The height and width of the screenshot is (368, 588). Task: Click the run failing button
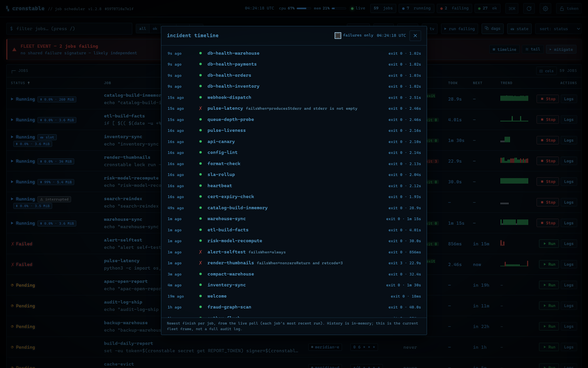(x=459, y=29)
